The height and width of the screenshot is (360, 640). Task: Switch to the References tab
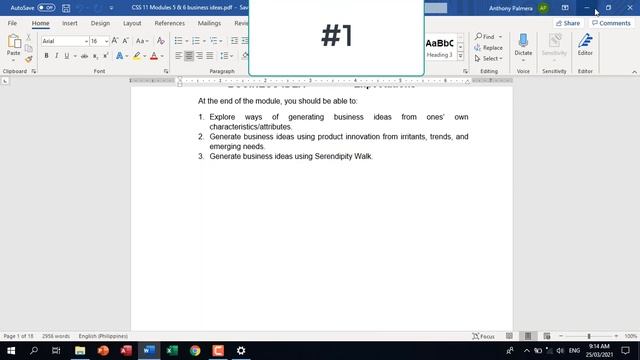(x=169, y=23)
